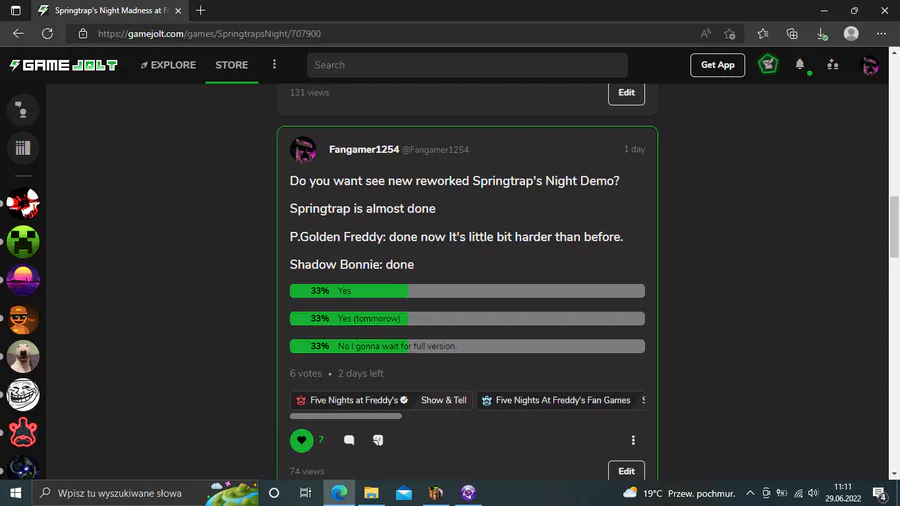
Task: Open the Minecraft creeper community
Action: (23, 242)
